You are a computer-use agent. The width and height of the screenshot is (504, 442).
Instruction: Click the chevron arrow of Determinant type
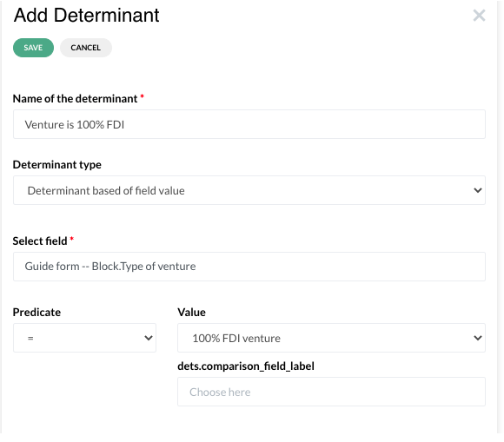pos(478,190)
